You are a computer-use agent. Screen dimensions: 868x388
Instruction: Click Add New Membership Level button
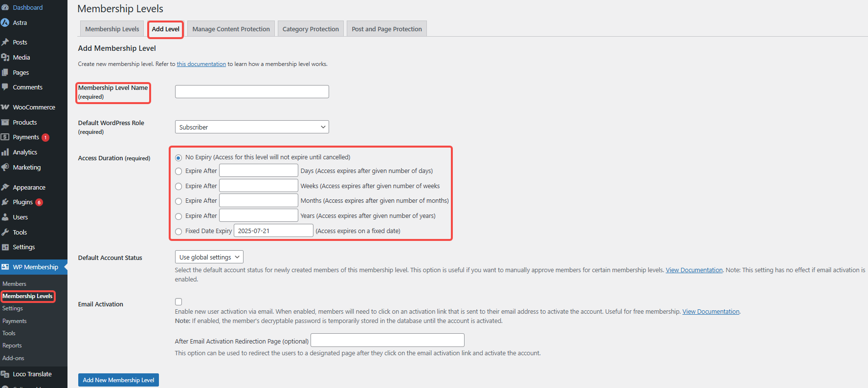(x=118, y=380)
